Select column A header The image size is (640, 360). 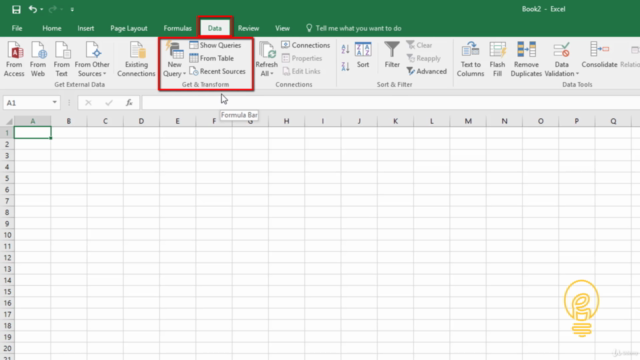coord(33,121)
